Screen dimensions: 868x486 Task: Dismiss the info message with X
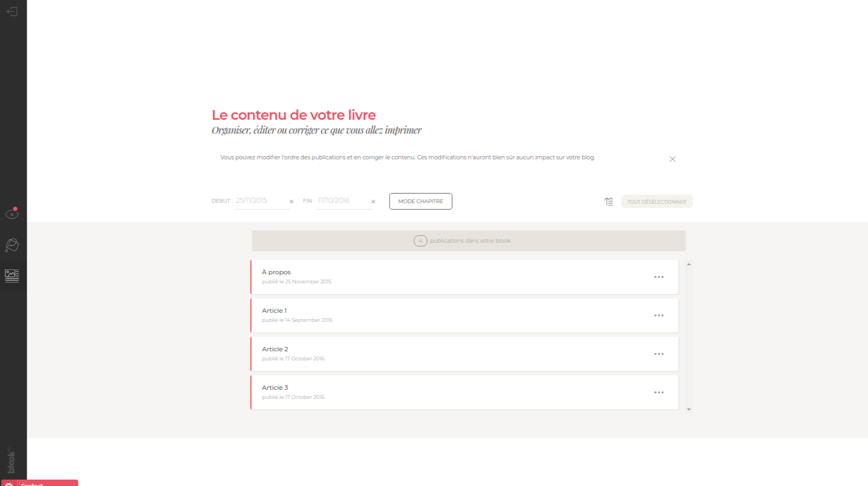[x=672, y=159]
